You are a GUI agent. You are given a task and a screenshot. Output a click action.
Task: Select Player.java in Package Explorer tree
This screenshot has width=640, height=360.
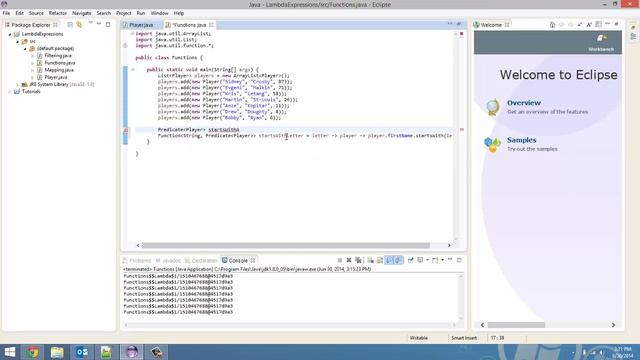pos(56,77)
